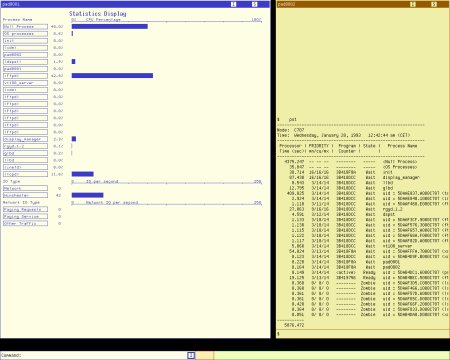This screenshot has width=450, height=360.
Task: Select the process box showing 42 percent CPU
Action: 25,76
